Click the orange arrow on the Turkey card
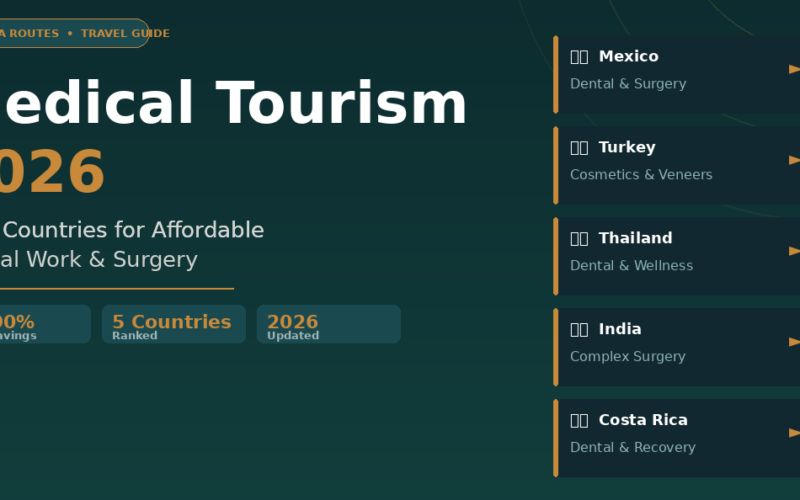800x500 pixels. click(794, 160)
